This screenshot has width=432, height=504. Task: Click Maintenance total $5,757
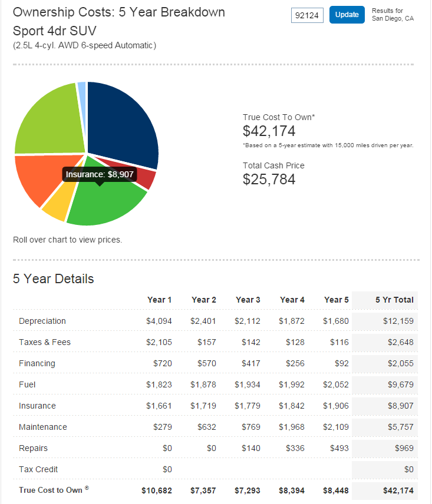point(401,427)
